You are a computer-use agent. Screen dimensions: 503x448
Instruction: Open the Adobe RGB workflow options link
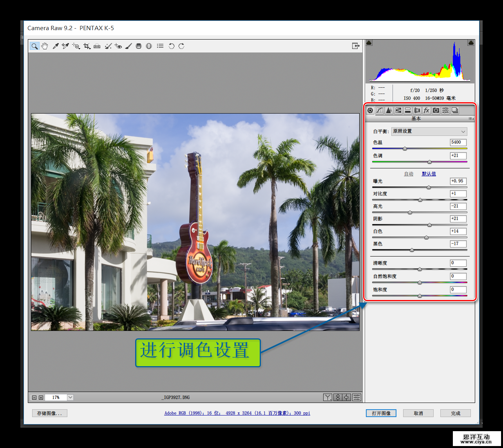237,413
